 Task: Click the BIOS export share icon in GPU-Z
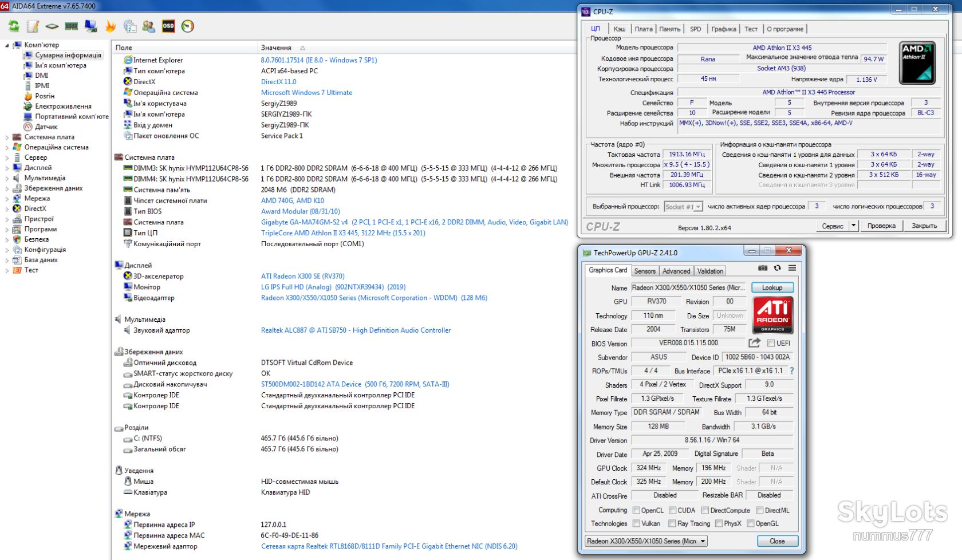(755, 342)
